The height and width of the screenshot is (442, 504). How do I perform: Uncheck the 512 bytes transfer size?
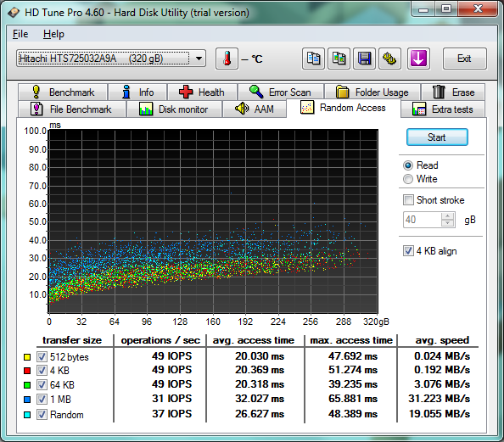tap(42, 356)
